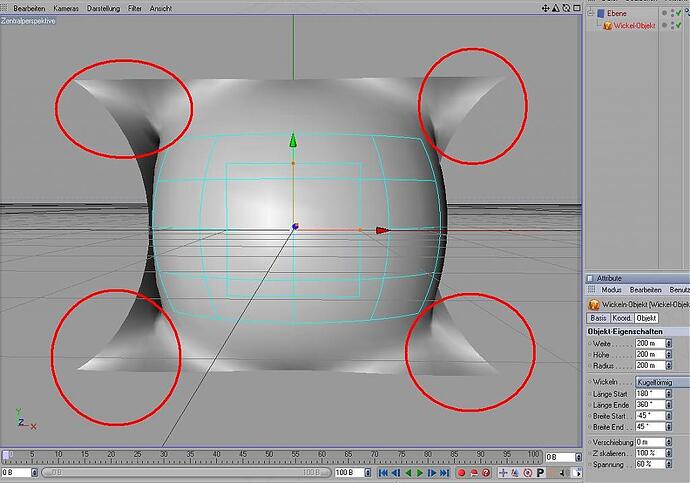Click the animation dot next to Spannung
This screenshot has height=483, width=690.
pyautogui.click(x=590, y=465)
